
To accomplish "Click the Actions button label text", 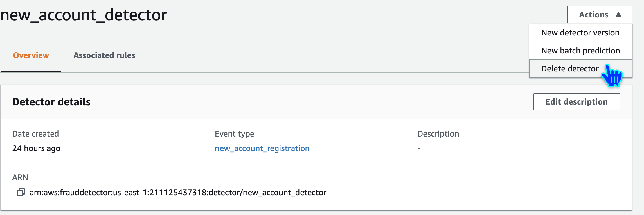I will (593, 15).
